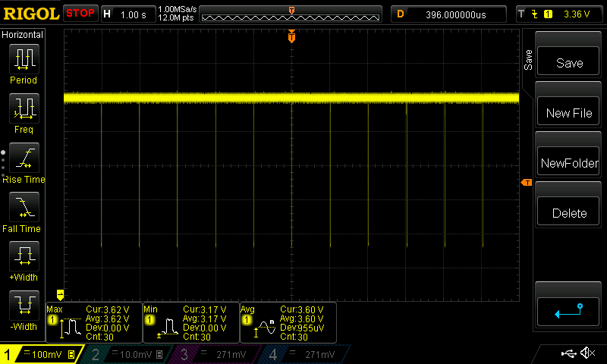Screen dimensions: 607x364
Task: Click the trigger level 3.36 V readout
Action: click(x=577, y=14)
